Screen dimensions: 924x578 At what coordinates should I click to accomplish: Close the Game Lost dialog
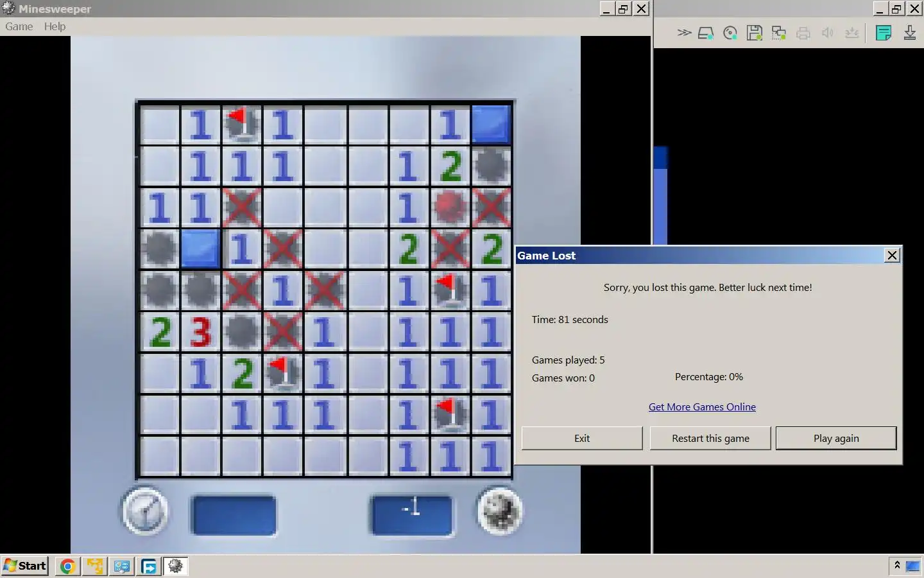click(892, 256)
